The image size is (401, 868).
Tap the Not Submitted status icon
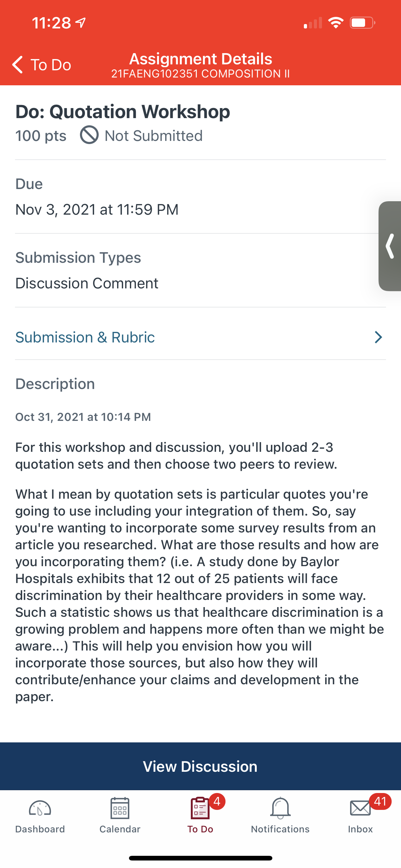tap(89, 135)
